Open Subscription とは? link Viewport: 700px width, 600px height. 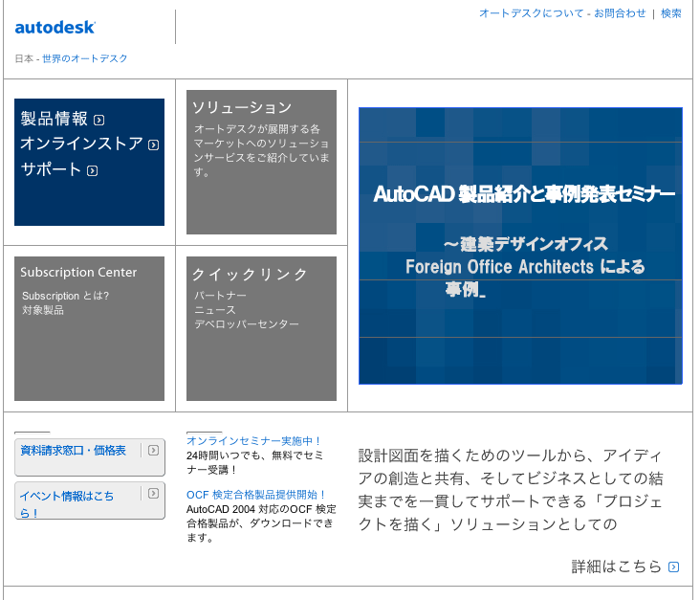pyautogui.click(x=66, y=296)
